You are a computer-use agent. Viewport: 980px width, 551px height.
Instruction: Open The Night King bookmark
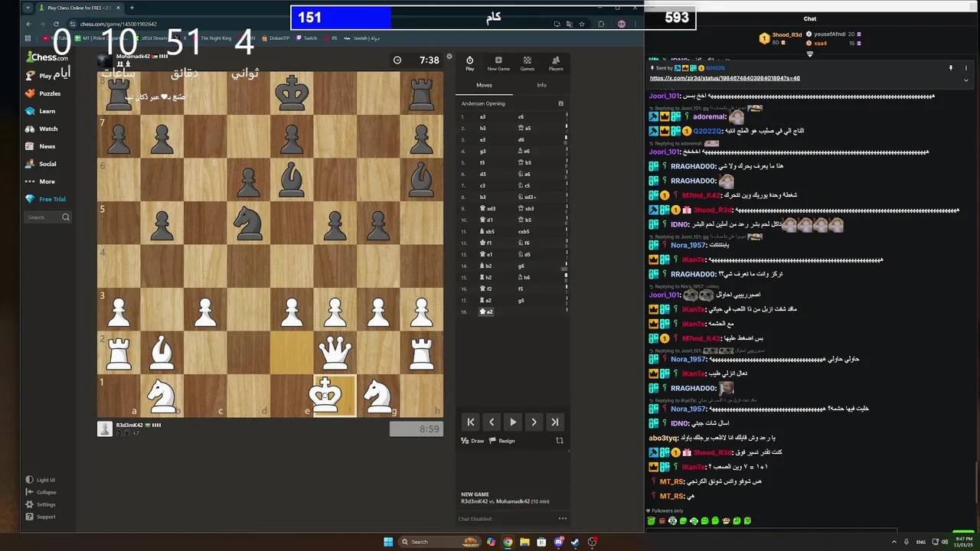click(x=212, y=37)
